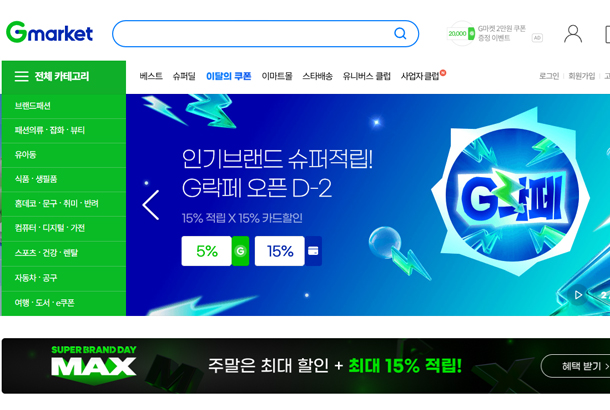This screenshot has height=410, width=610.
Task: Click the magnifier search icon
Action: click(400, 33)
